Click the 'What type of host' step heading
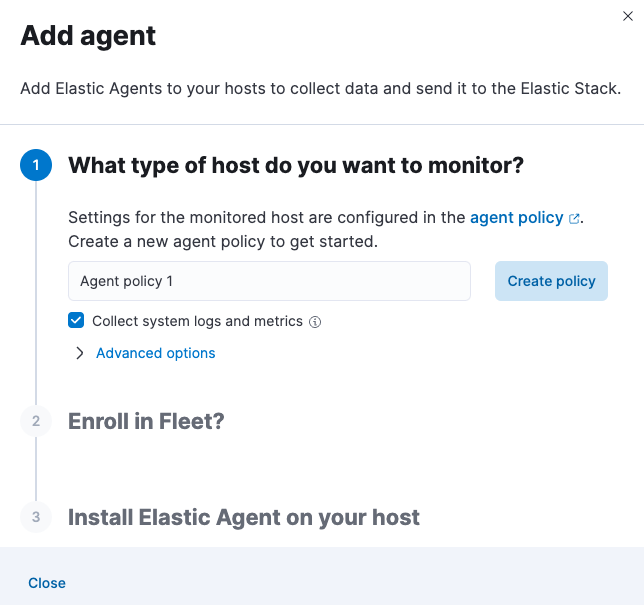644x605 pixels. click(x=296, y=165)
